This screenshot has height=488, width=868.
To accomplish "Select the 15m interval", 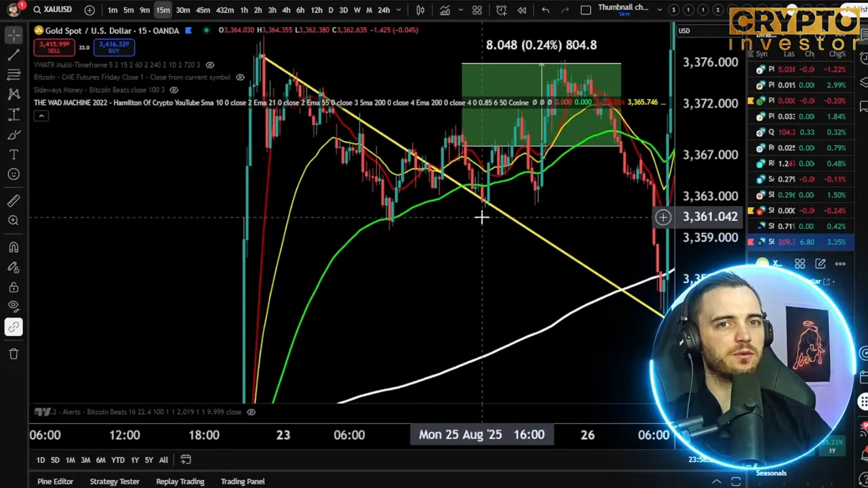I will pos(163,9).
